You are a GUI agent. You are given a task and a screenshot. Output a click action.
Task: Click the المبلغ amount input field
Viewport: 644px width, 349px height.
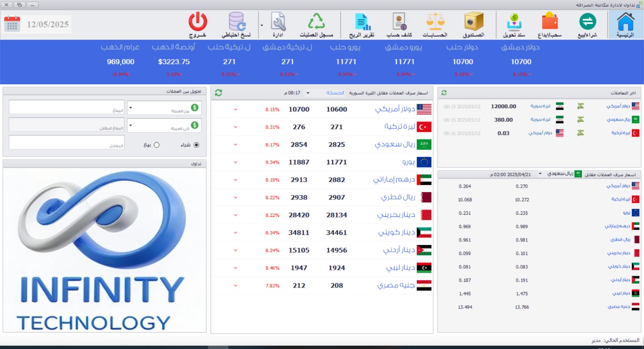coord(67,107)
